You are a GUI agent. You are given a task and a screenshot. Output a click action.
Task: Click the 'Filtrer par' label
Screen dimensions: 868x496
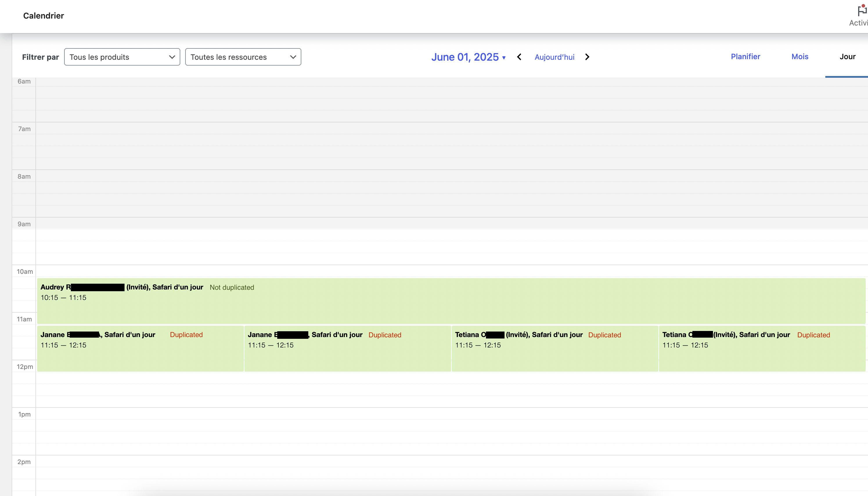40,57
